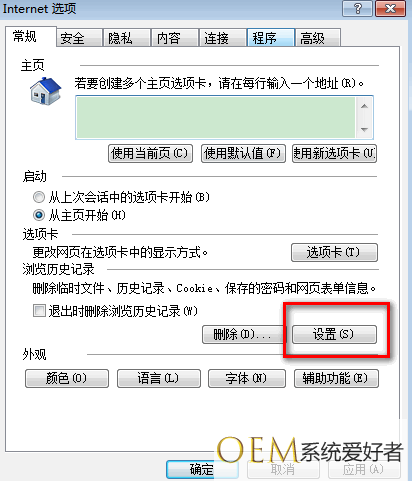The height and width of the screenshot is (481, 412).
Task: Open the 程序 tab
Action: click(271, 38)
